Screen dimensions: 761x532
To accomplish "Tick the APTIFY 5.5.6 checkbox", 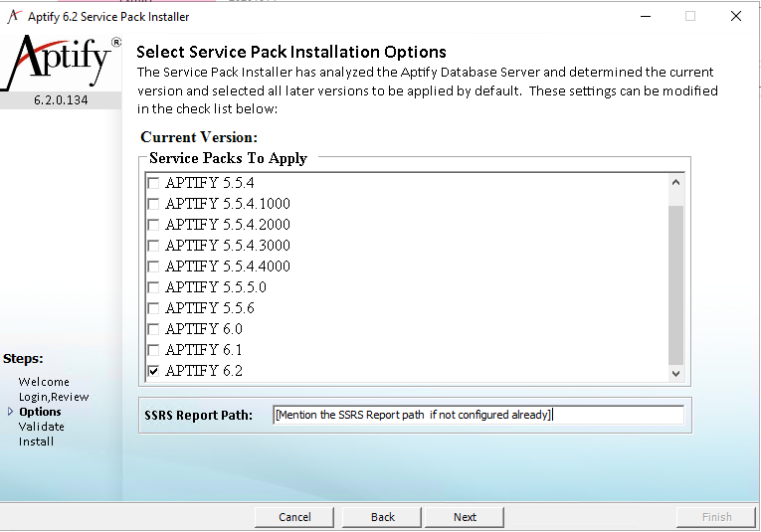I will point(153,308).
